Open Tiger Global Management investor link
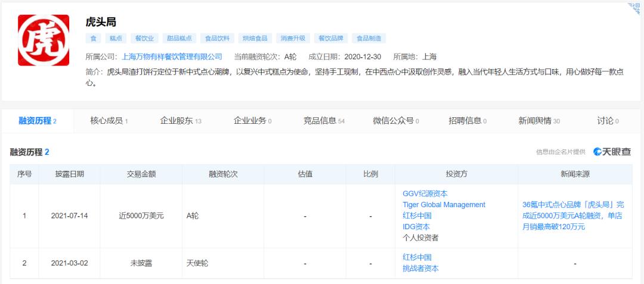This screenshot has height=284, width=644. pyautogui.click(x=444, y=204)
